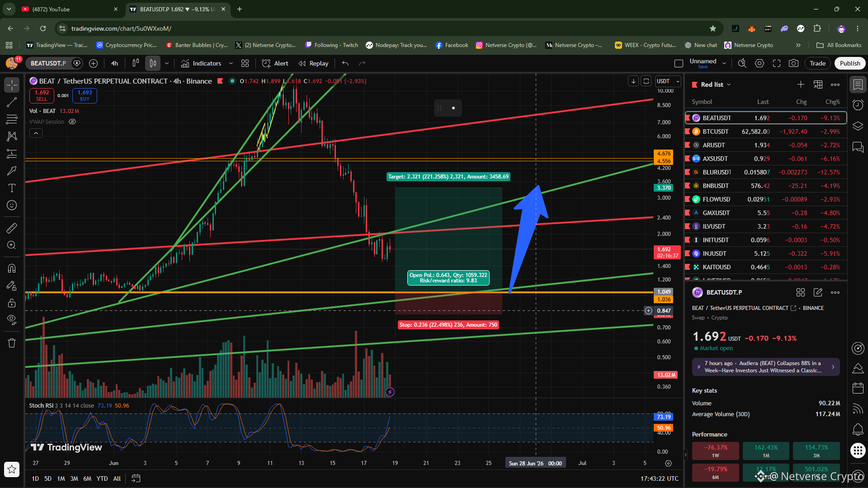Screen dimensions: 868x488
Task: Expand the candle chart type dropdown arrow
Action: (167, 63)
